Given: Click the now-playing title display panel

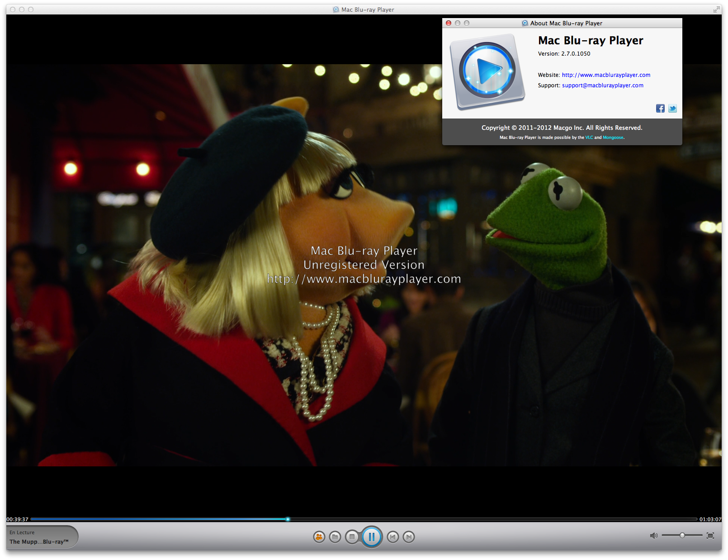Looking at the screenshot, I should pyautogui.click(x=42, y=537).
